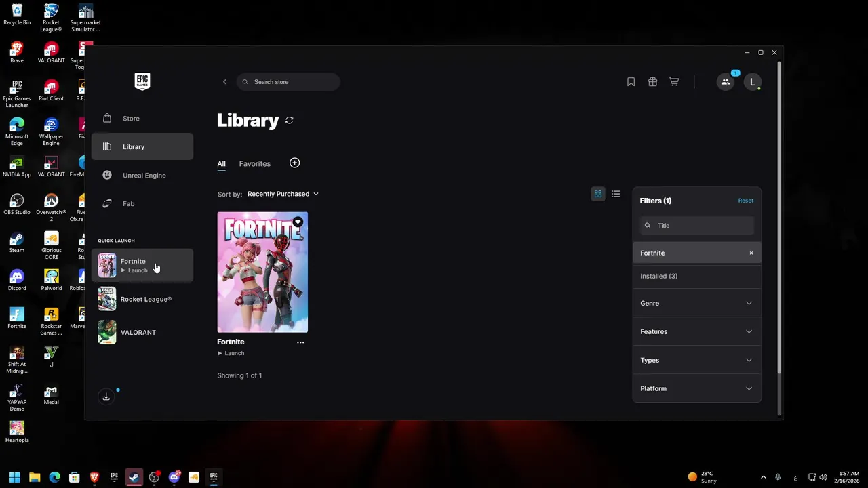Viewport: 868px width, 488px height.
Task: Click the launcher window's vertical scrollbar
Action: [779, 217]
